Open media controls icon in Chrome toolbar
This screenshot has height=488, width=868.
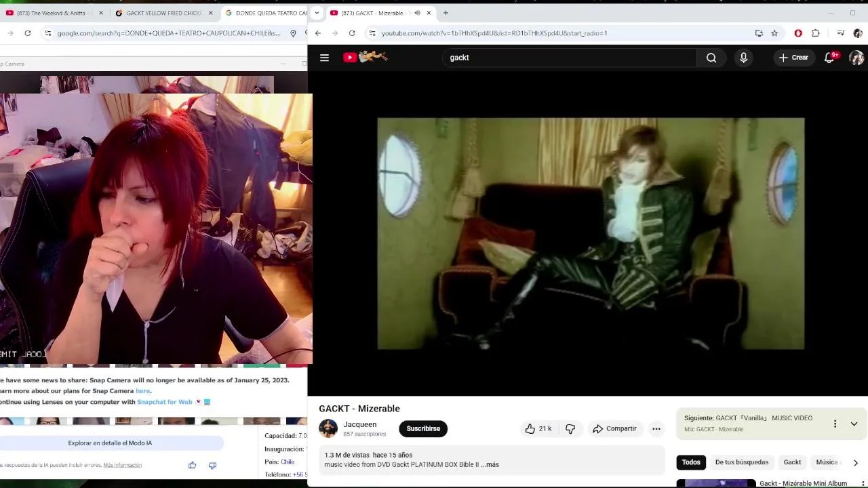[840, 33]
